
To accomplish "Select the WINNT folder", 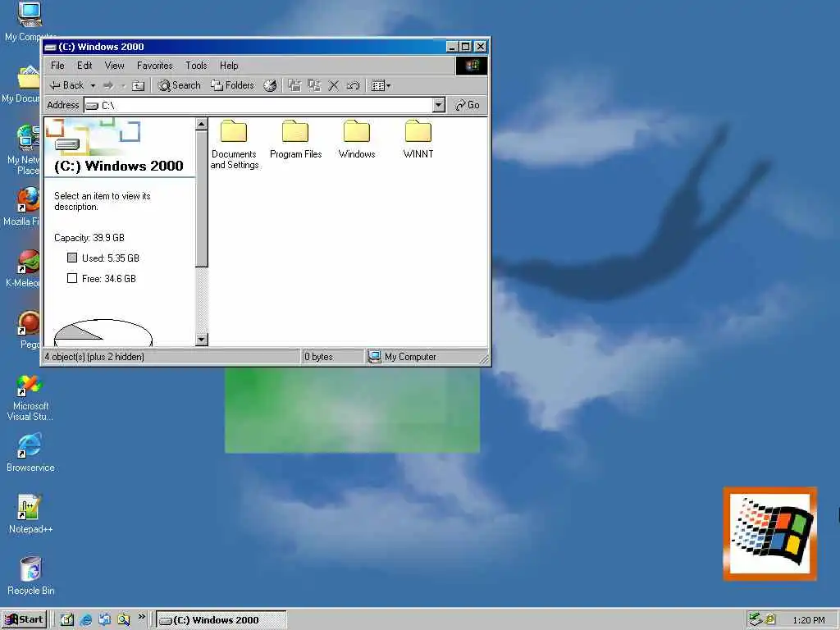I will 418,139.
